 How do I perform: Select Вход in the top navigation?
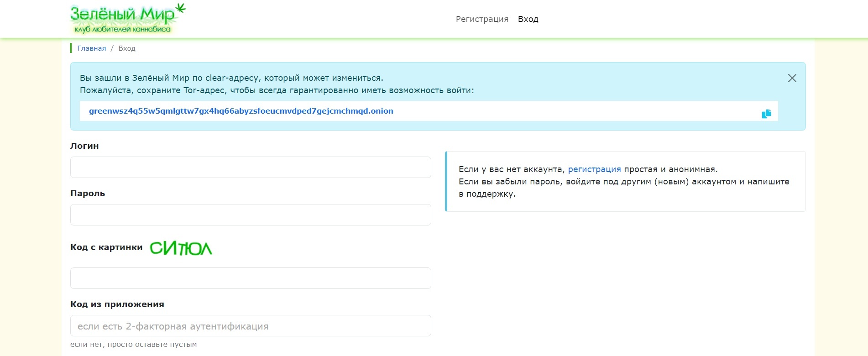coord(528,19)
